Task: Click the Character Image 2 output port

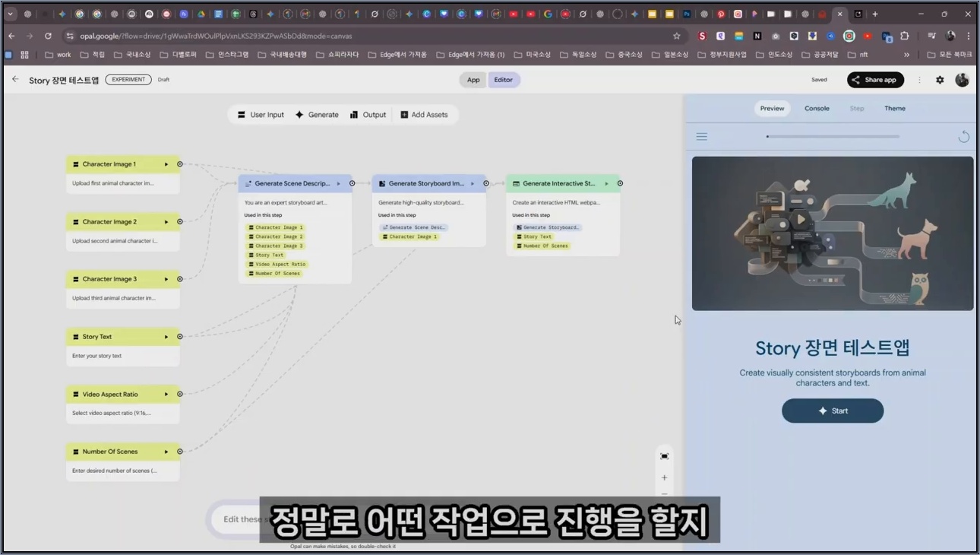Action: pyautogui.click(x=180, y=222)
